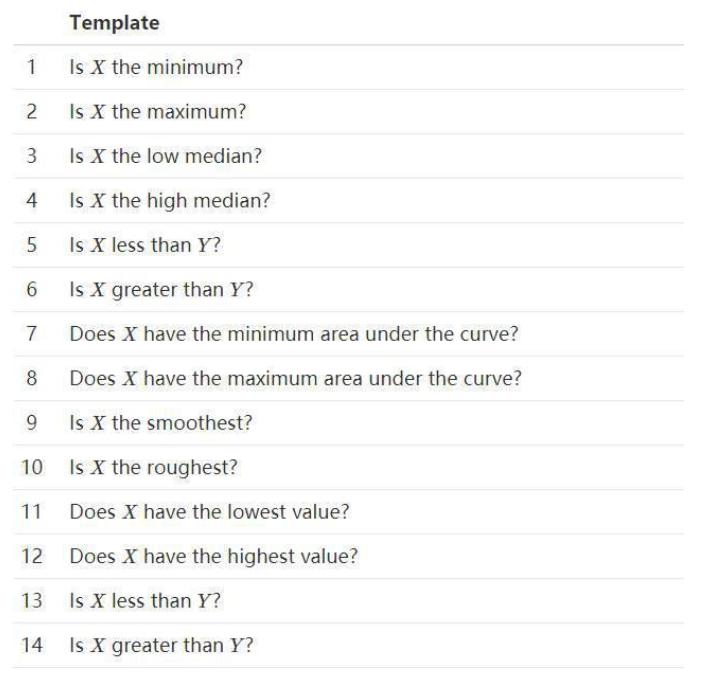Click the Template column header
This screenshot has width=713, height=682.
pos(114,22)
